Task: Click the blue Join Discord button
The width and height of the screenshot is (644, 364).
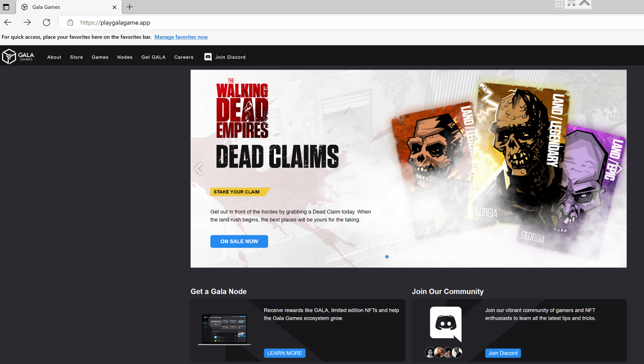Action: (x=503, y=353)
